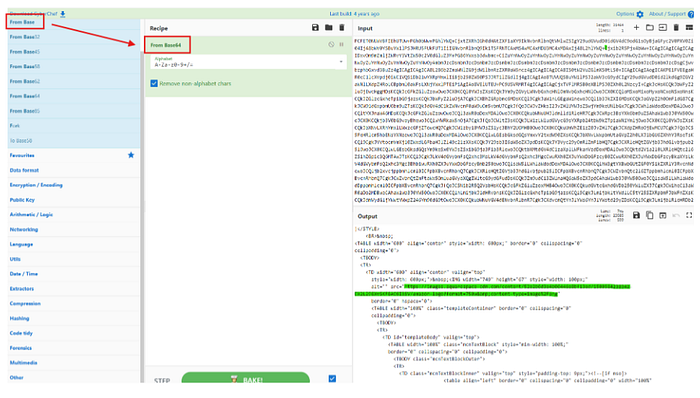Click the operations search field
Viewport: 700px width, 398px height.
click(74, 22)
